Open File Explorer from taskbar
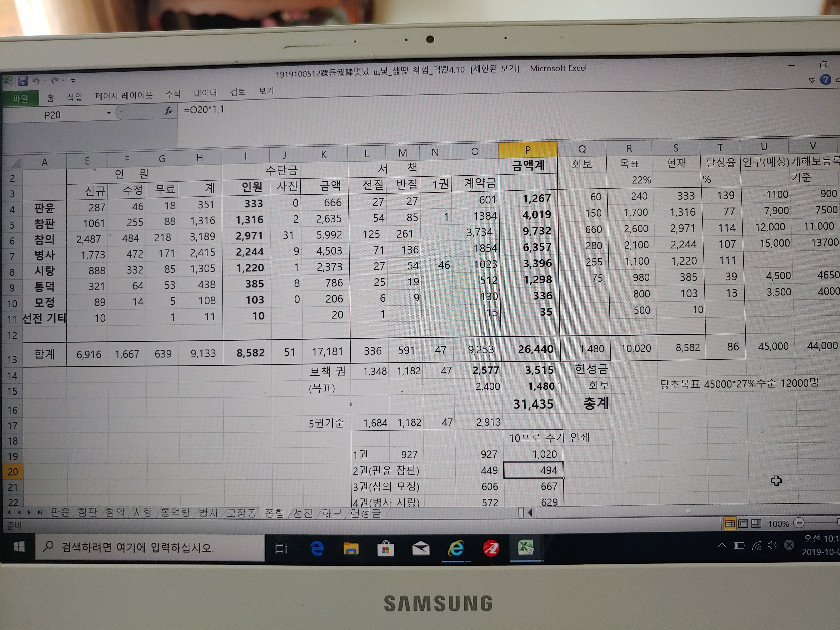Image resolution: width=840 pixels, height=630 pixels. pyautogui.click(x=351, y=549)
